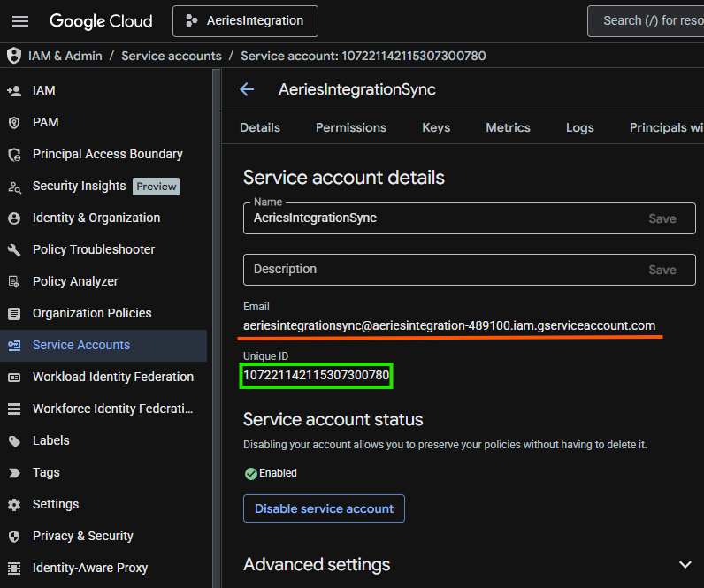Select Service Accounts in sidebar
Image resolution: width=704 pixels, height=588 pixels.
point(103,346)
